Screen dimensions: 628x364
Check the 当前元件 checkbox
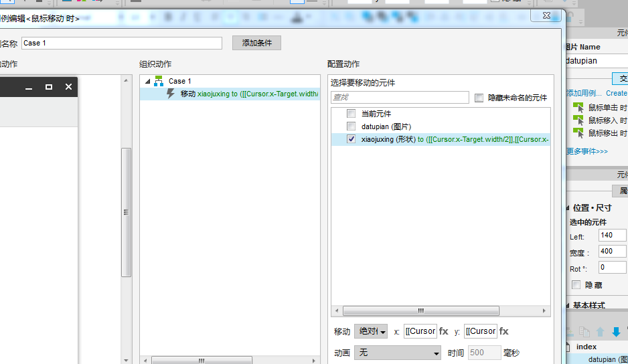(x=351, y=114)
